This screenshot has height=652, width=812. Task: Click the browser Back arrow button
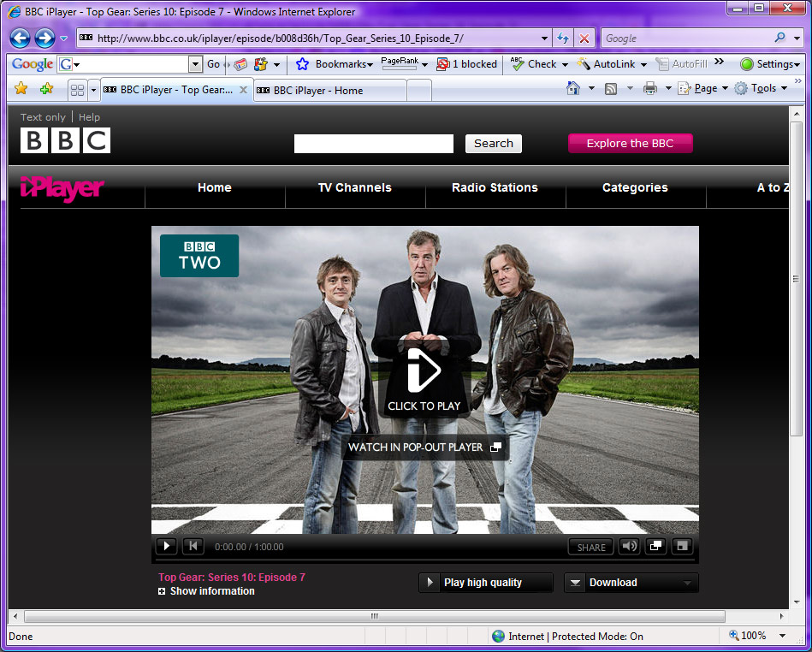click(20, 38)
